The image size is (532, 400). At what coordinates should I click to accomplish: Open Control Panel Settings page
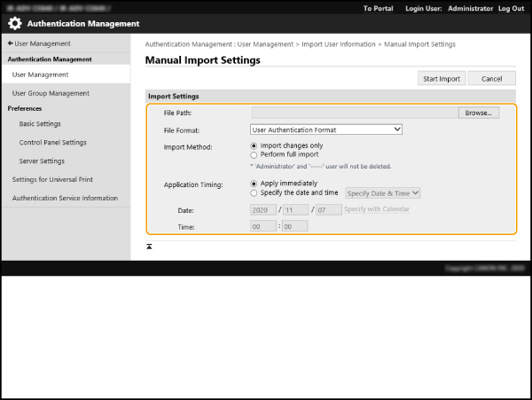click(52, 143)
